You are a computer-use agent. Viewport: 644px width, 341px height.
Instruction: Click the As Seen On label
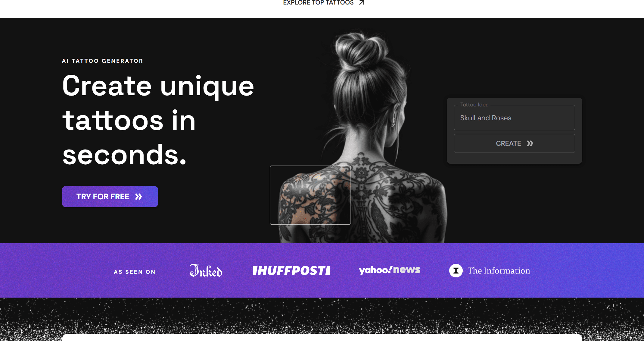(135, 272)
